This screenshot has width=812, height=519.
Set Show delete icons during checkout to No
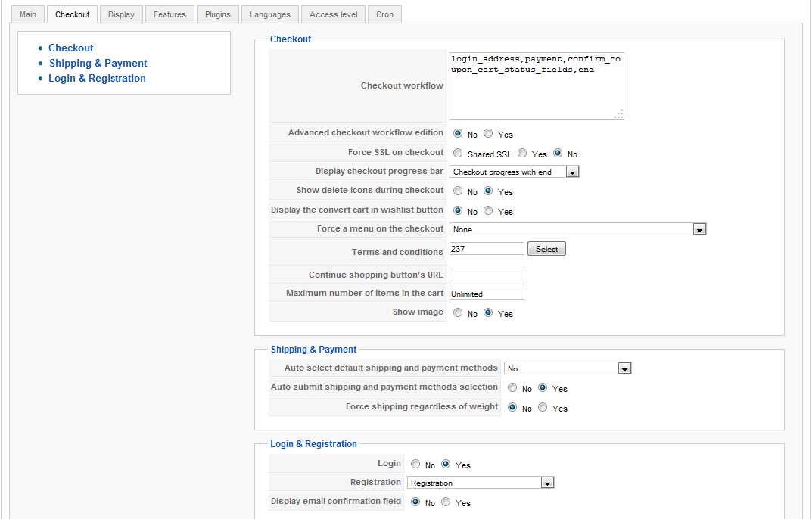point(458,191)
